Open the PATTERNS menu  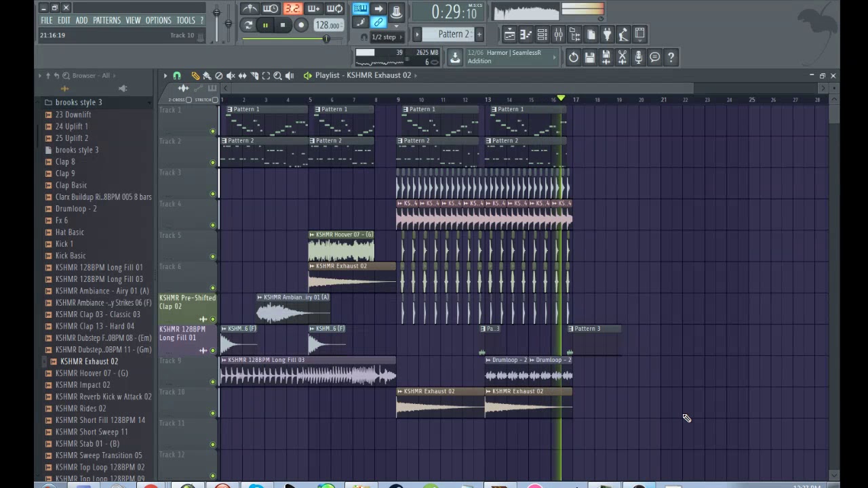coord(106,20)
